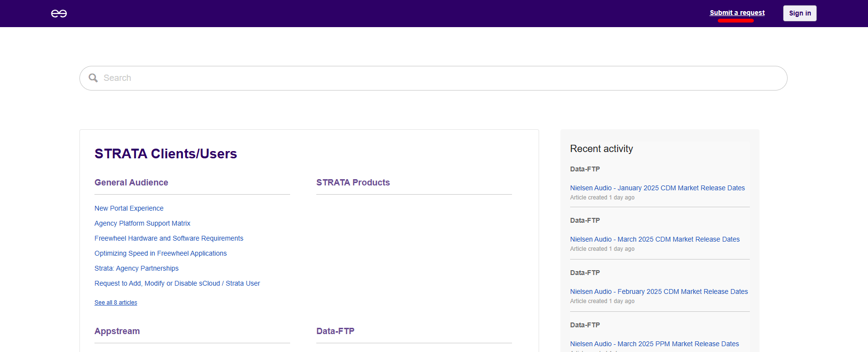Open March 2025 CDM Market Release Dates

[655, 239]
